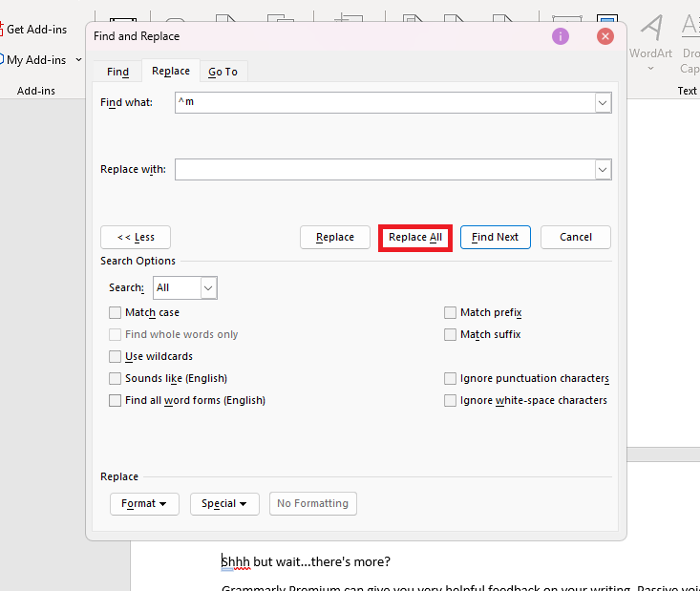Close the Find and Replace dialog
This screenshot has width=700, height=591.
[x=605, y=36]
